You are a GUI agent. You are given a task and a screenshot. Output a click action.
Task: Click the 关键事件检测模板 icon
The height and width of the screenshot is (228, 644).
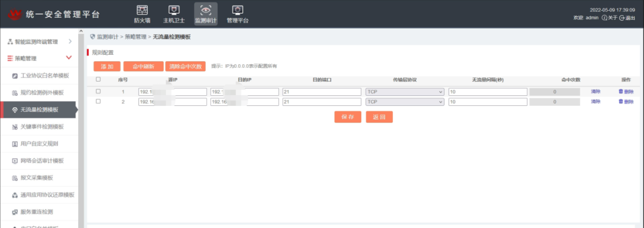(15, 127)
